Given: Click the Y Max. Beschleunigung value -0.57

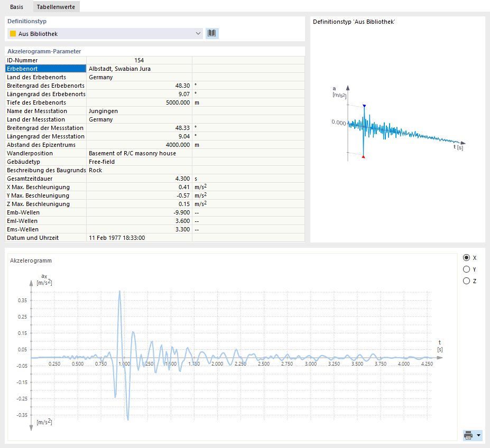Looking at the screenshot, I should tap(183, 195).
